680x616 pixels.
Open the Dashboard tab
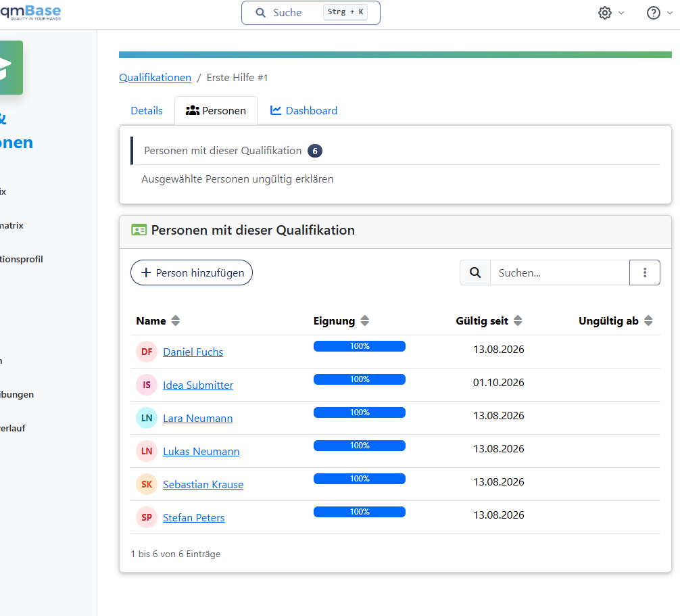tap(303, 111)
